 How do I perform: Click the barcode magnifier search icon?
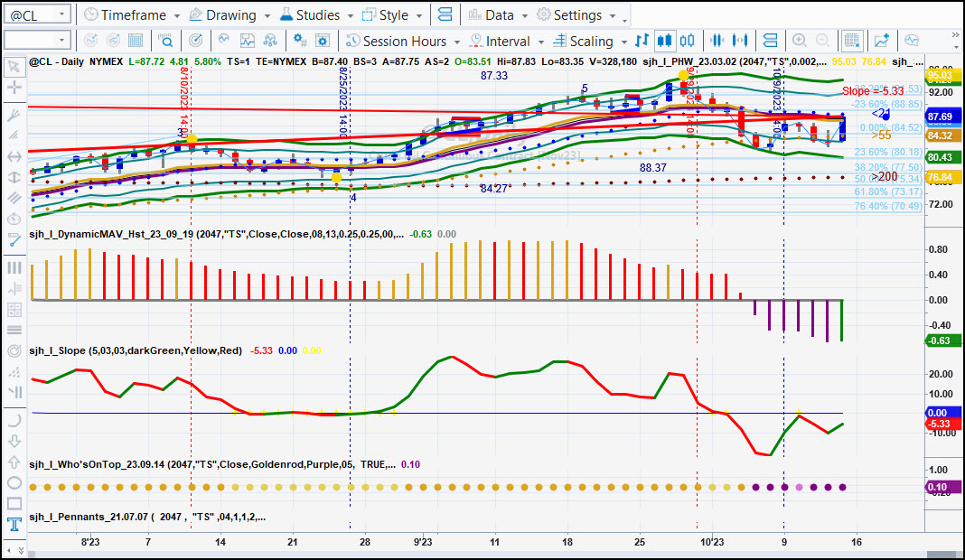point(165,41)
